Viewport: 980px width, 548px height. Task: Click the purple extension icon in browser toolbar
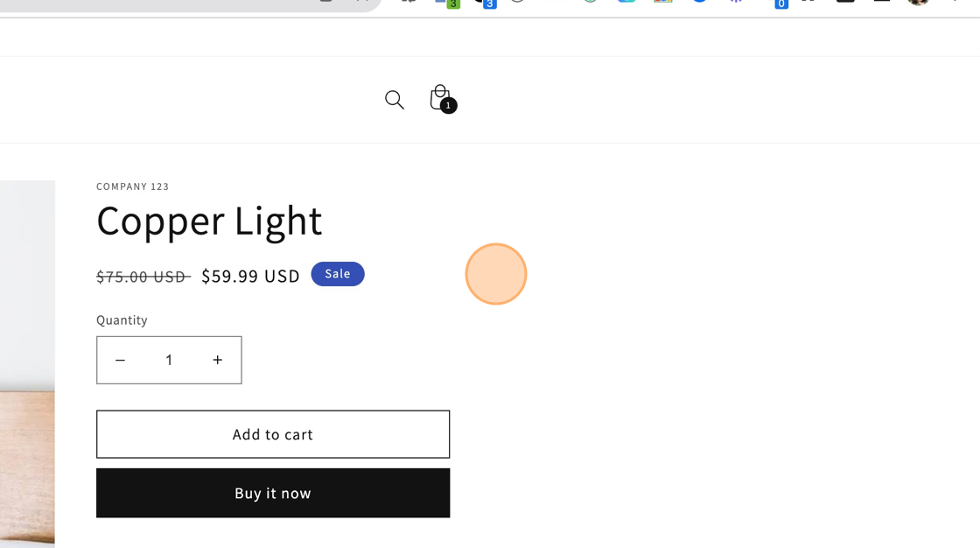(x=736, y=1)
